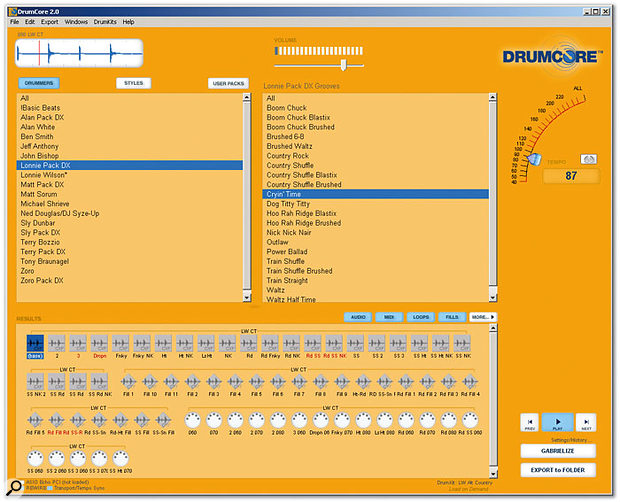Select the Rd Fnky audio loop icon

click(270, 343)
